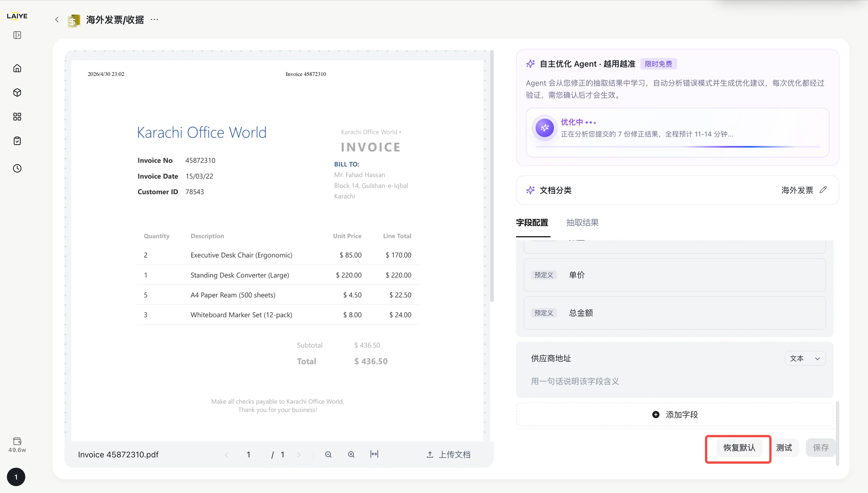Select the 单价 predefined field
Viewport: 868px width, 493px height.
tap(675, 275)
